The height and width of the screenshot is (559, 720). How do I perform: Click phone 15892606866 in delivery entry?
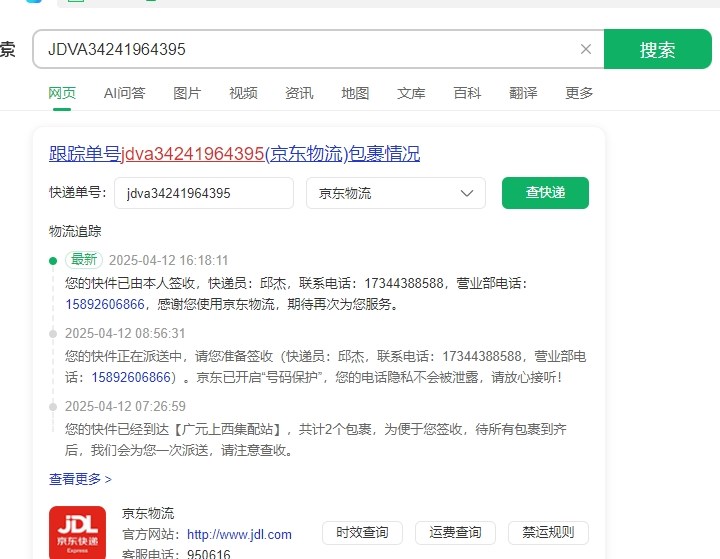[131, 377]
